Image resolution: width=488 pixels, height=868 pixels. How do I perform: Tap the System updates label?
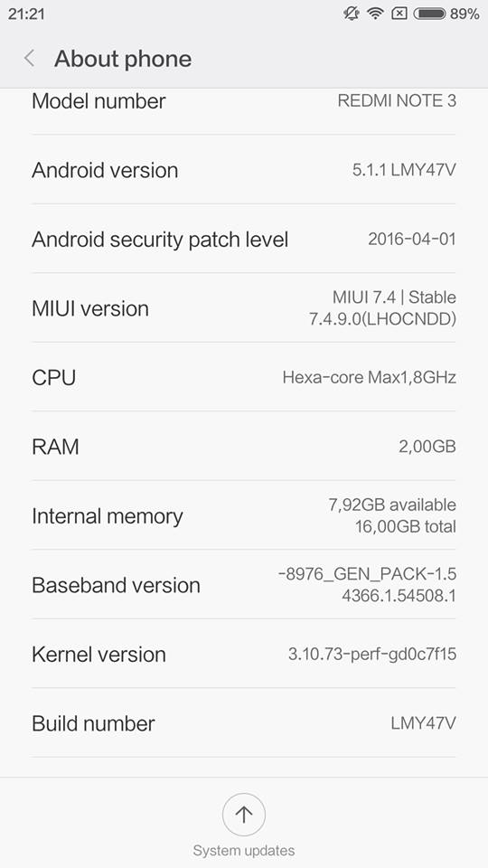(244, 850)
